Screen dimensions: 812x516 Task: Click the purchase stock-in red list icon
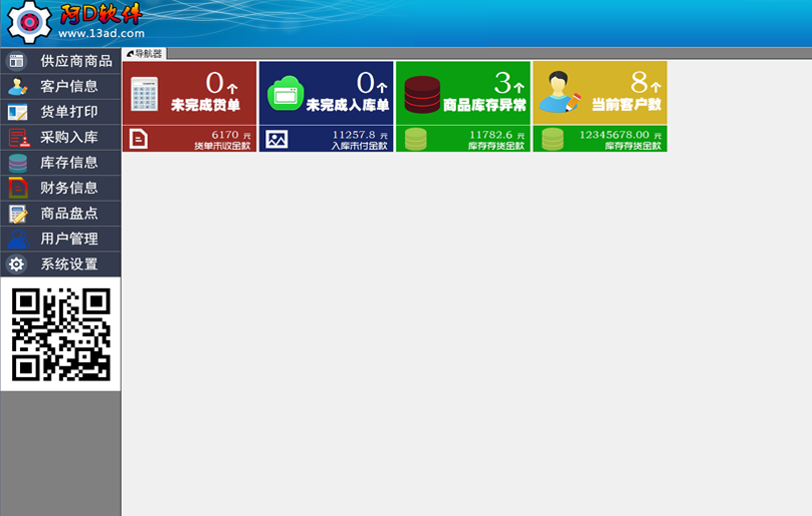click(19, 138)
